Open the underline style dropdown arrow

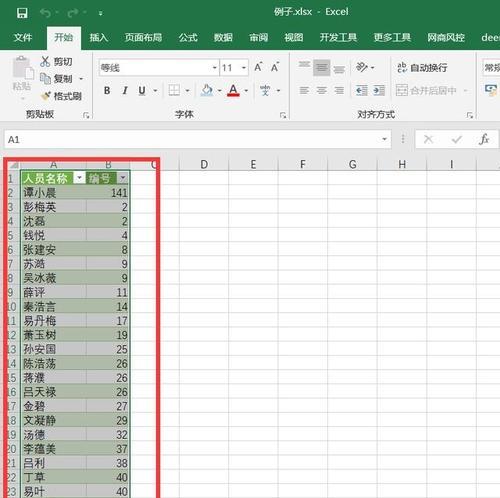click(155, 90)
